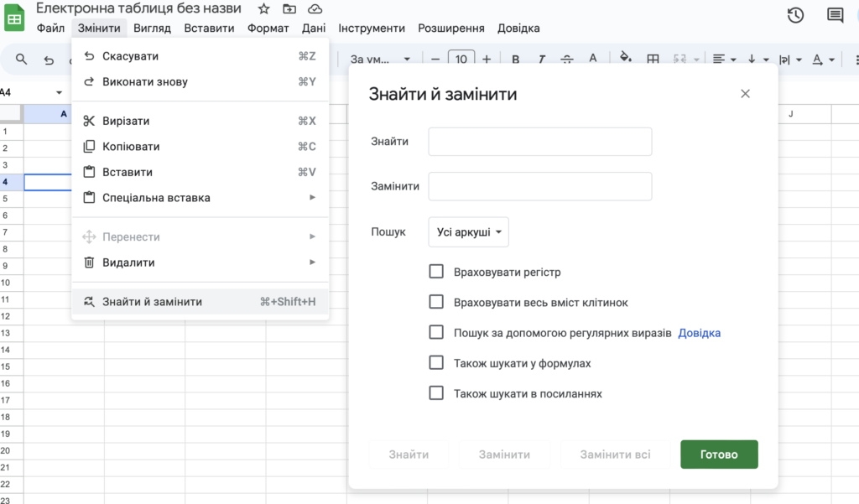This screenshot has height=504, width=859.
Task: Tick Пошук за допомогою регулярних виразів
Action: (436, 333)
